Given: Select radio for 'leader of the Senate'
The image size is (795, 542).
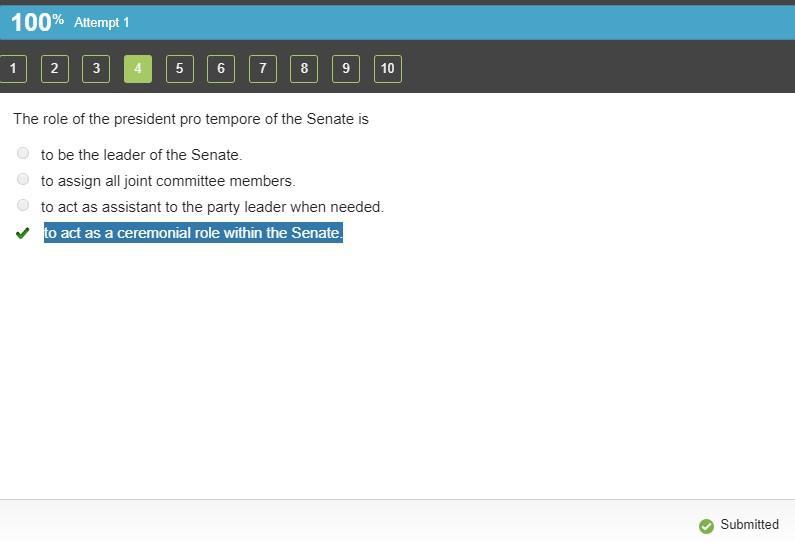Looking at the screenshot, I should point(23,153).
